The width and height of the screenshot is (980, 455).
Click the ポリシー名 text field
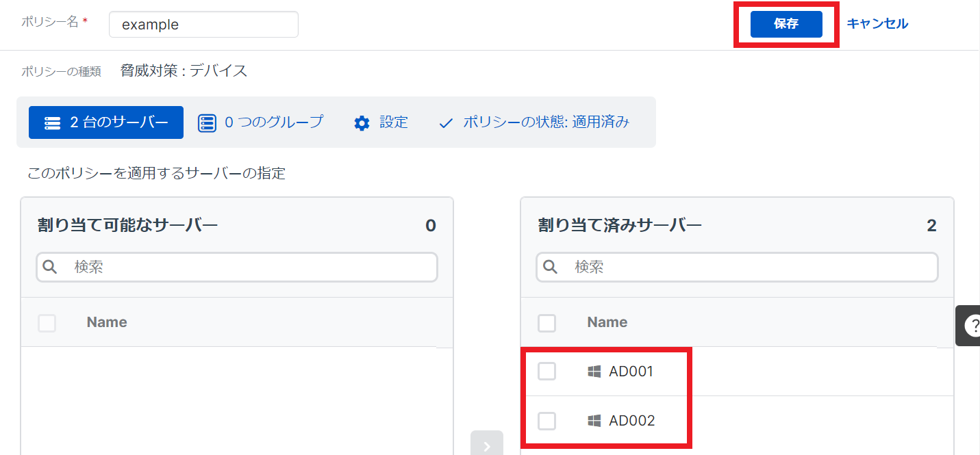click(203, 25)
